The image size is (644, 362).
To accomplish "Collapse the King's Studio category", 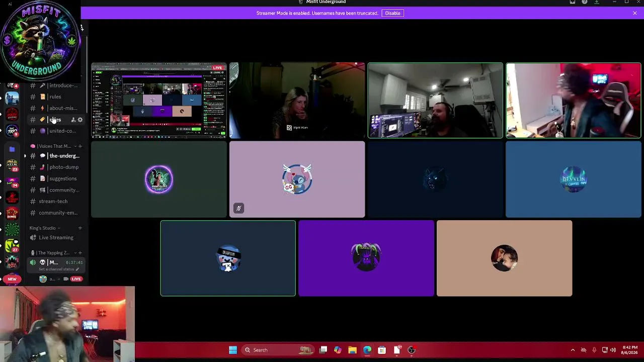I will coord(44,228).
